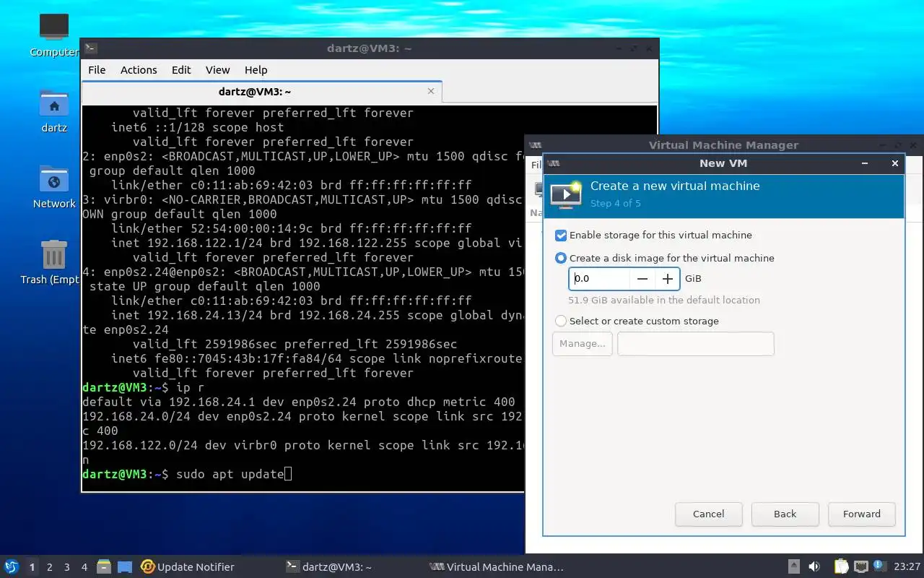The height and width of the screenshot is (578, 924).
Task: Open clipboard manager tray icon
Action: (x=841, y=566)
